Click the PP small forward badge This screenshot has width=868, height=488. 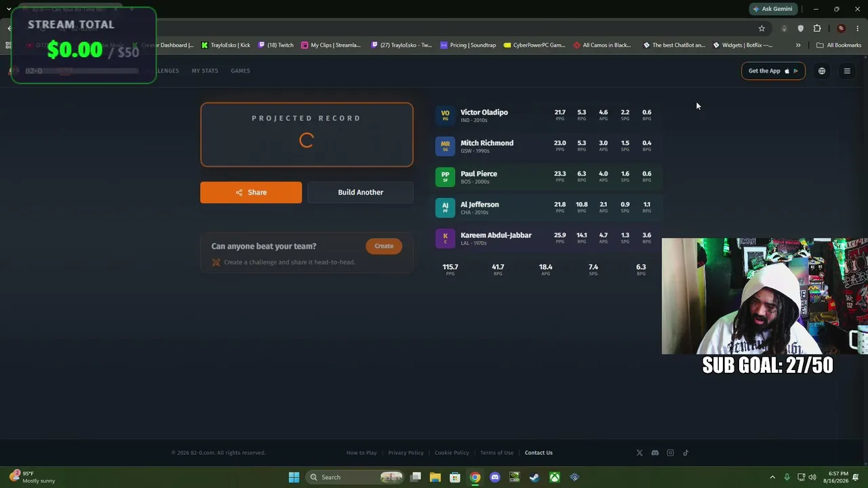pos(445,177)
